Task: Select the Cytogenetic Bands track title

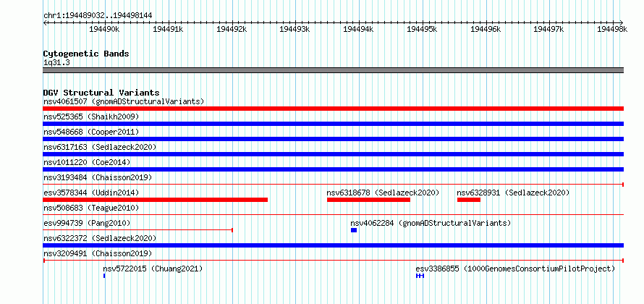Action: click(x=86, y=54)
